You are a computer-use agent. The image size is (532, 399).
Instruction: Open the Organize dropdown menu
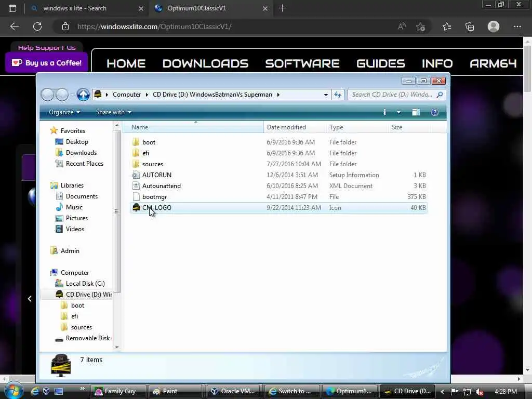tap(64, 112)
